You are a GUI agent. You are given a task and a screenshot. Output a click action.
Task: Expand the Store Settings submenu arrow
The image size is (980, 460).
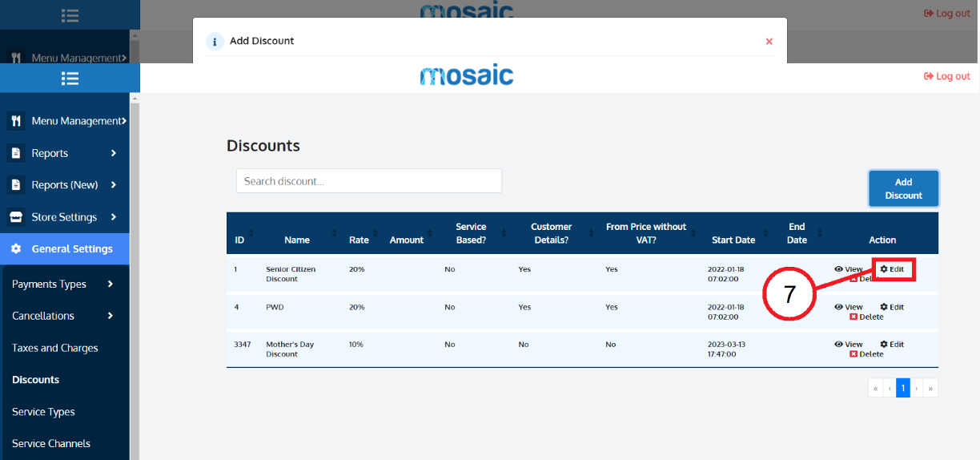(114, 217)
